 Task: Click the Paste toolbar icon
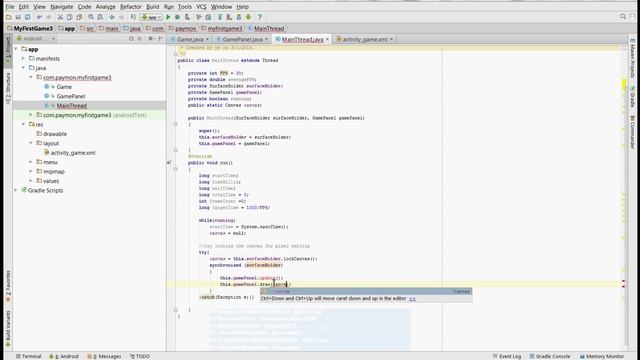79,17
